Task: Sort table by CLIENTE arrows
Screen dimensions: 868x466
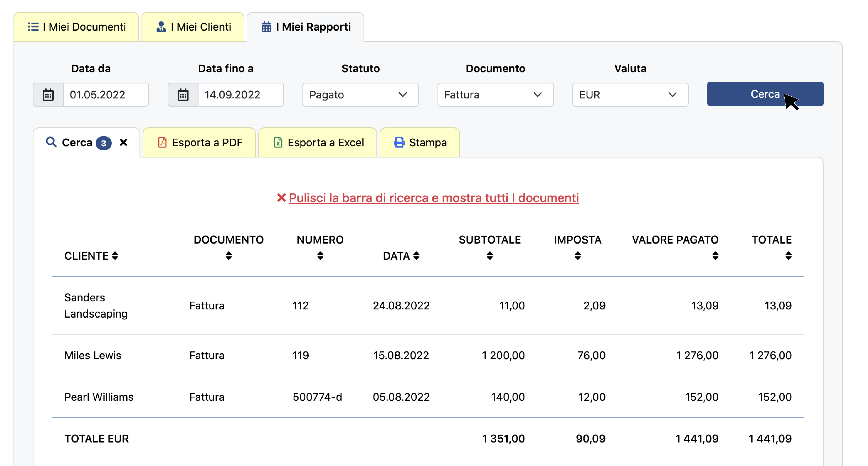Action: (x=115, y=256)
